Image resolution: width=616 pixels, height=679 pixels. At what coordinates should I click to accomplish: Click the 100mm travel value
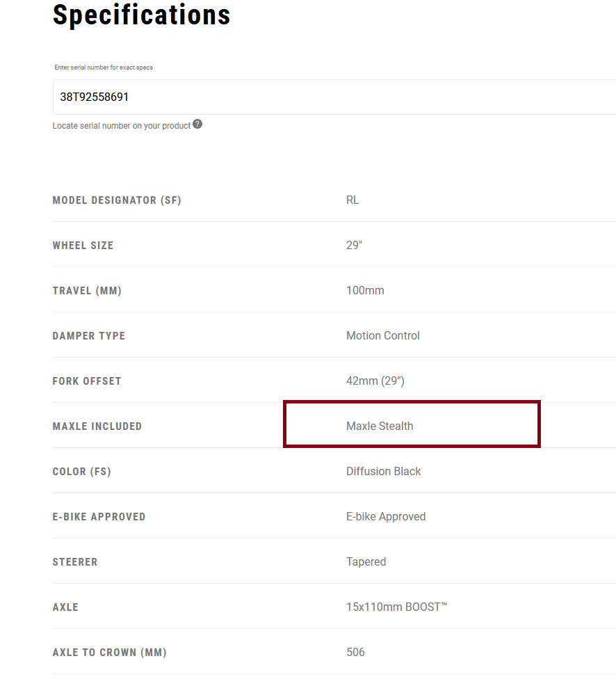[365, 291]
